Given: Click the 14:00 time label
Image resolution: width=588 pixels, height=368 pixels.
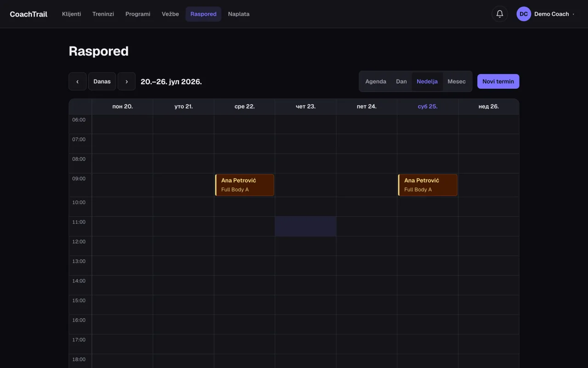Looking at the screenshot, I should click(x=79, y=281).
